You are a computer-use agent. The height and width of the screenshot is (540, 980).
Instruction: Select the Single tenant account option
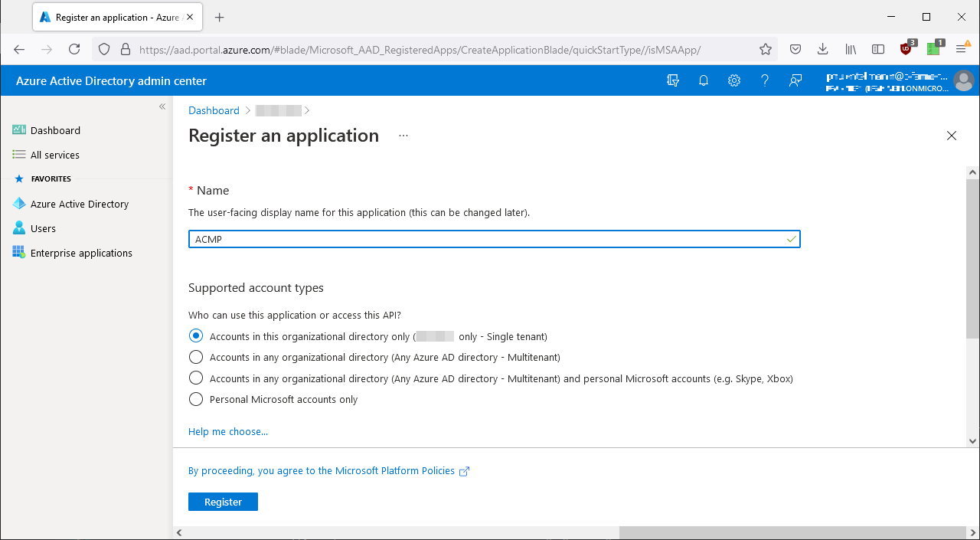(x=196, y=335)
